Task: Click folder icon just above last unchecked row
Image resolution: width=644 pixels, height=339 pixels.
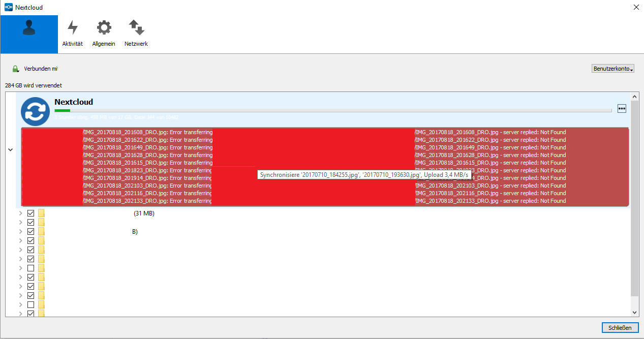Action: pyautogui.click(x=42, y=295)
